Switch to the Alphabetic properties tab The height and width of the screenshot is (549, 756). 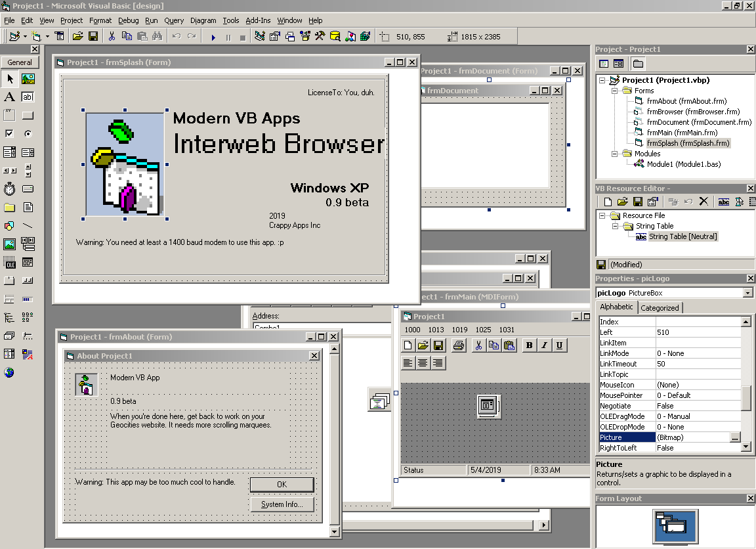[x=616, y=307]
